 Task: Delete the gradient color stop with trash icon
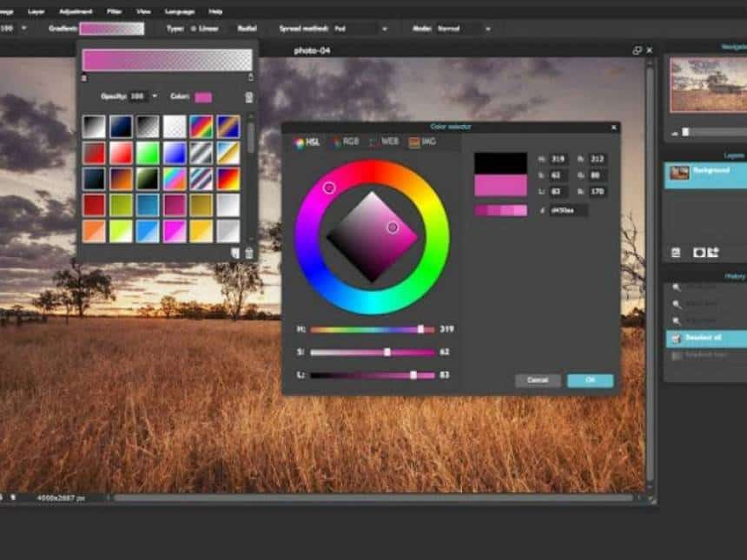[x=249, y=97]
